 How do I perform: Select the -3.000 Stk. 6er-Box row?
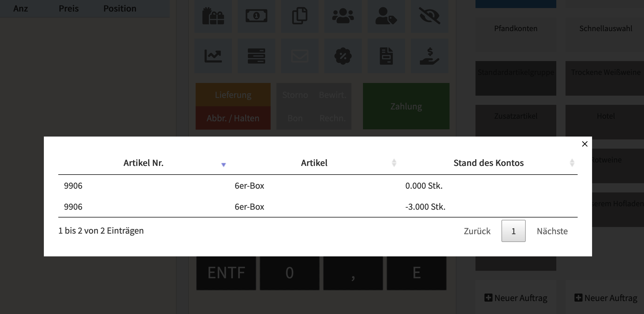click(x=317, y=207)
